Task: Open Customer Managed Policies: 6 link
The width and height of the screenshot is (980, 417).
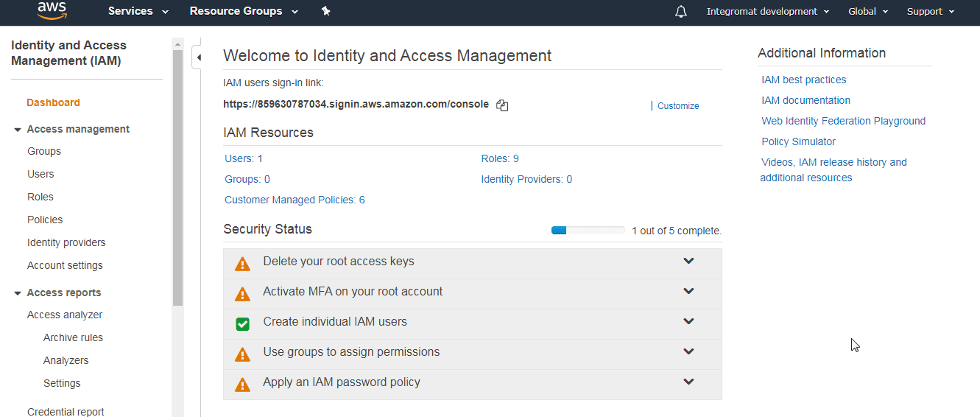Action: (295, 200)
